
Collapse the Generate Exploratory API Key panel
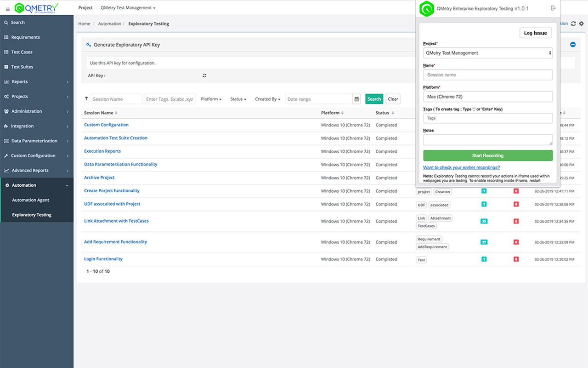(572, 44)
